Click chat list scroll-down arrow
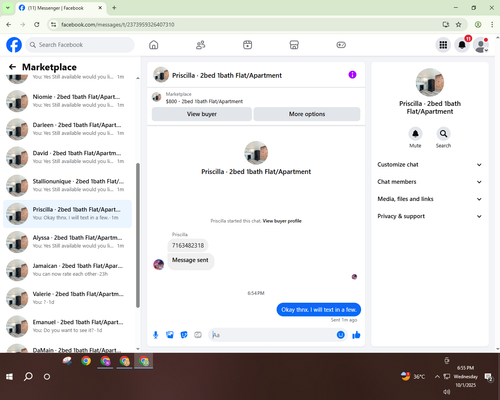This screenshot has height=400, width=500. (138, 349)
